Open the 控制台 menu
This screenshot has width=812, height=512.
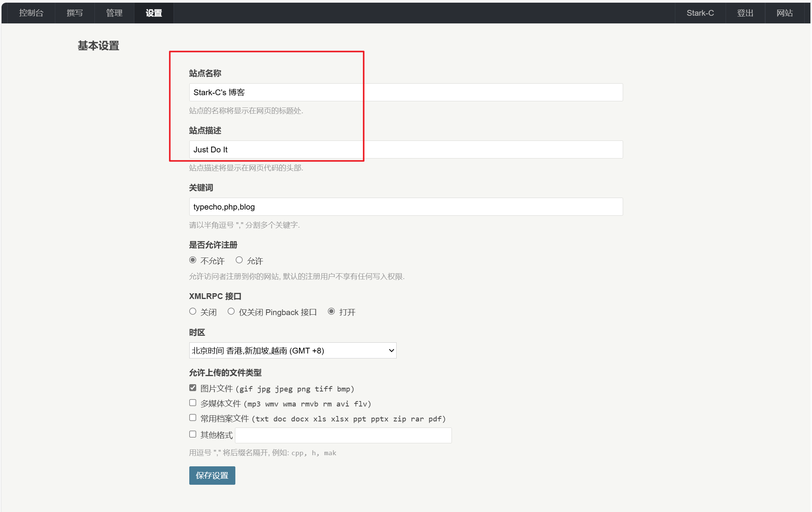[x=31, y=13]
